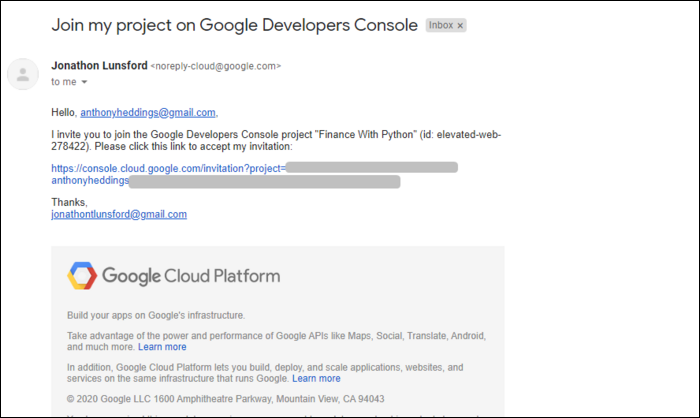The image size is (700, 418).
Task: Remove the Inbox label using its x
Action: (460, 26)
